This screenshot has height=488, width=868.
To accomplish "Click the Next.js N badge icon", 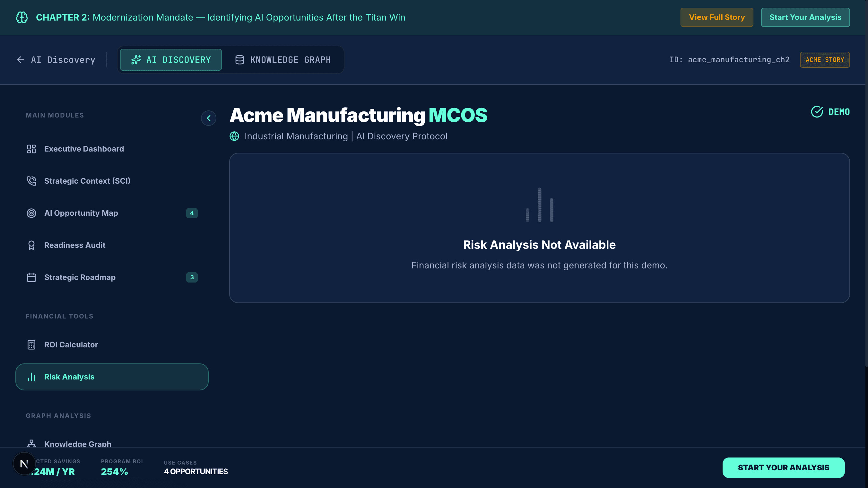I will tap(24, 464).
